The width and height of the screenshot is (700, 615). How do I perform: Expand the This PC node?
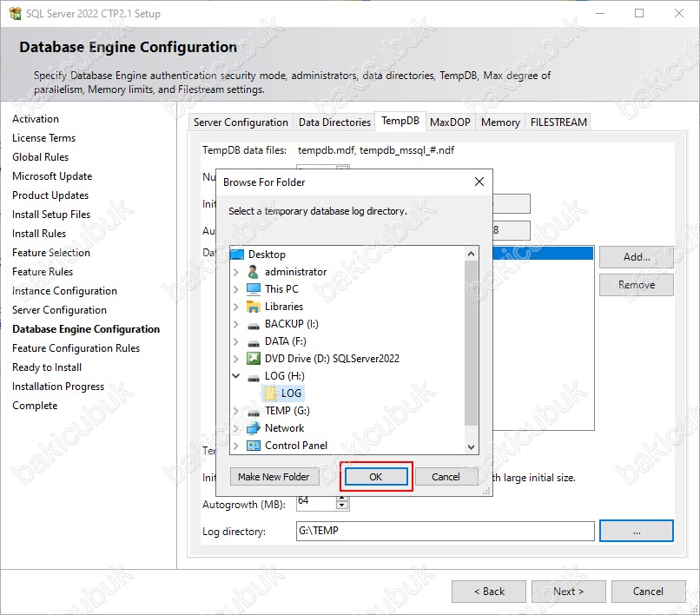point(236,289)
